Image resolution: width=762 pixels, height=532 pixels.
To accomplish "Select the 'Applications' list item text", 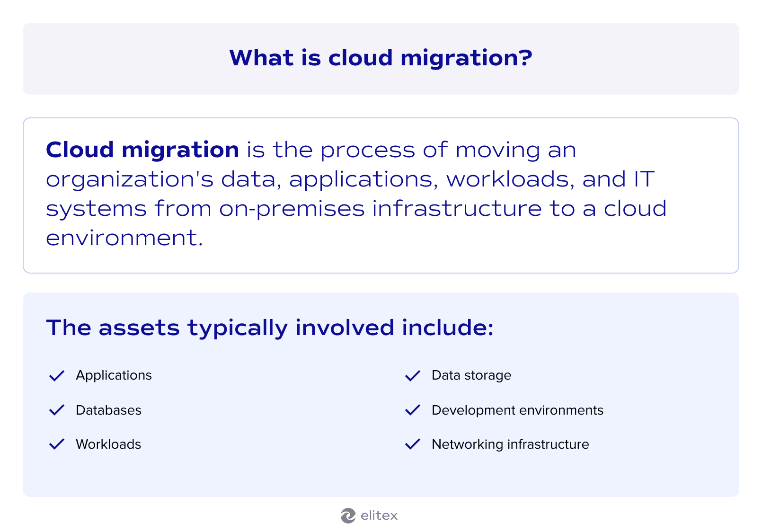I will [114, 375].
